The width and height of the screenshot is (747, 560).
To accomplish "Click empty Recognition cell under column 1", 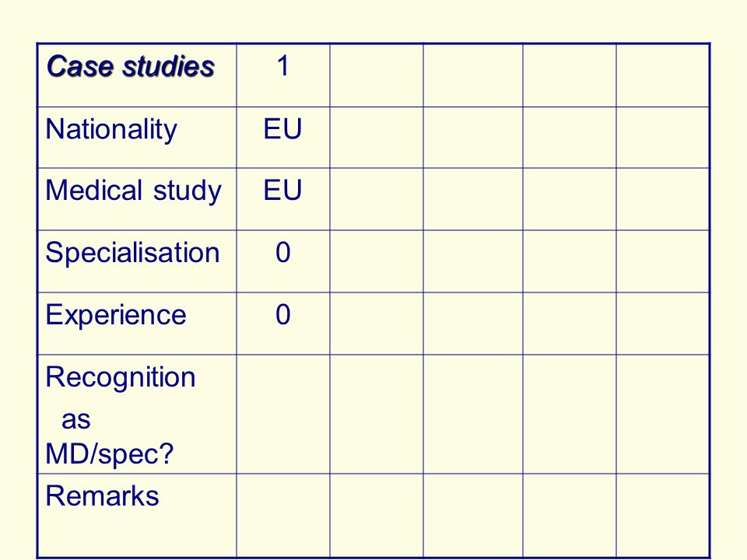I will tap(283, 415).
